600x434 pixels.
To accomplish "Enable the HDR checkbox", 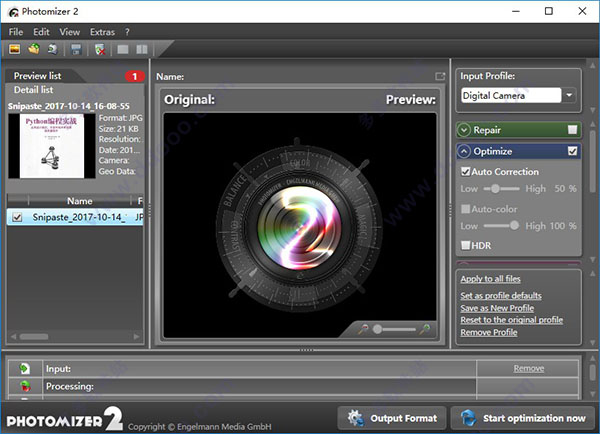I will [465, 245].
